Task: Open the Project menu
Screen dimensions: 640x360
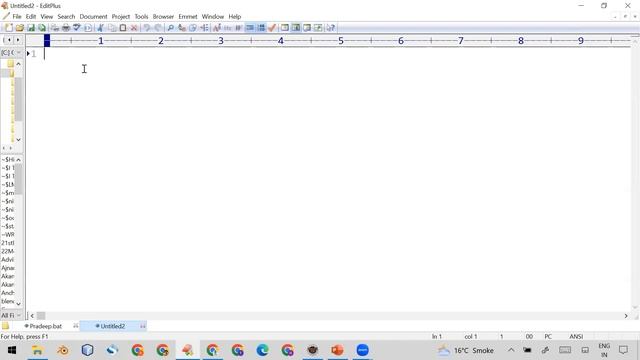Action: tap(120, 17)
